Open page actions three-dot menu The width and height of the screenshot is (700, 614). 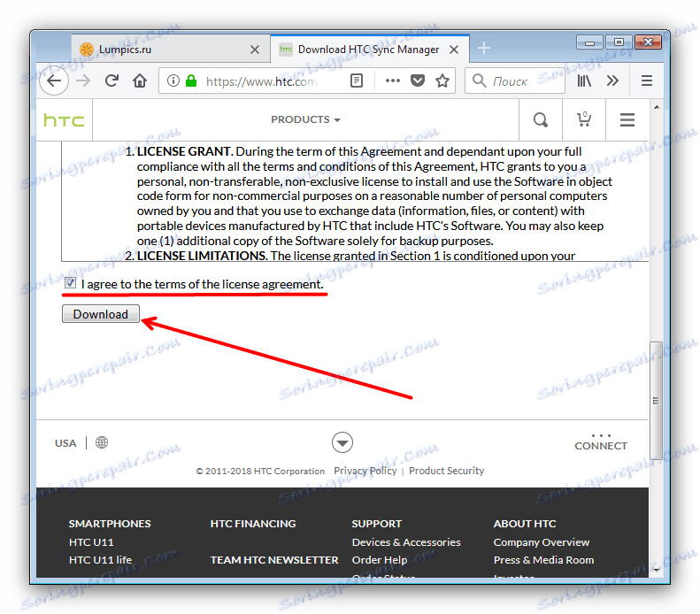click(392, 81)
